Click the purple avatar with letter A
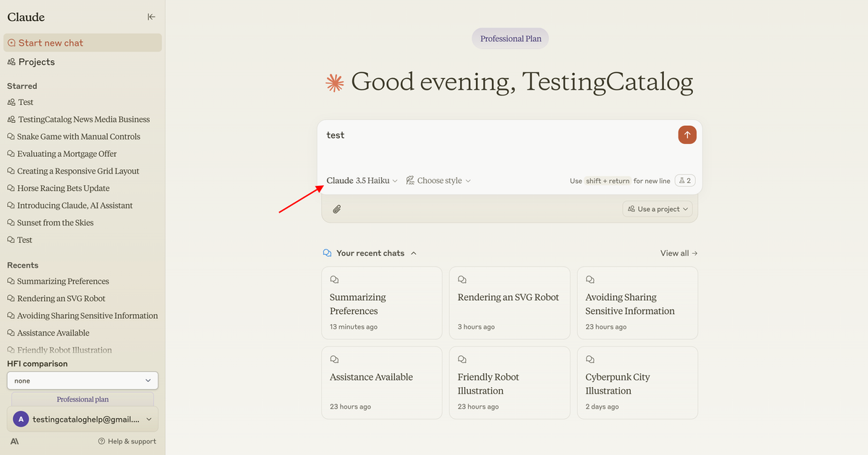Screen dimensions: 868x455 pos(20,419)
